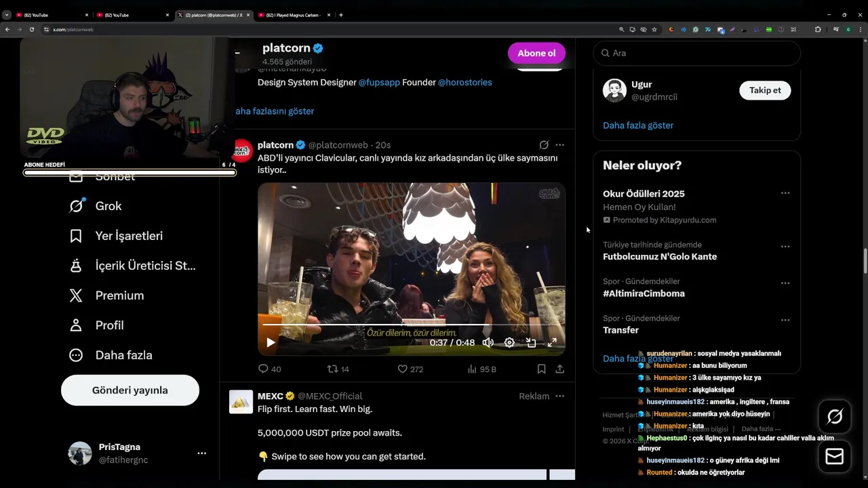Click the MEXC advertiser name
Screen dimensions: 868x488
click(270, 396)
